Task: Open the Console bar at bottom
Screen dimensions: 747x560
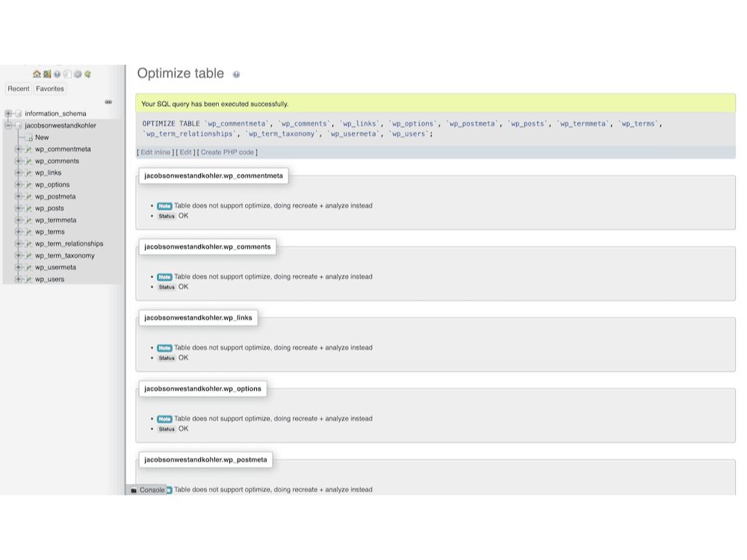Action: (148, 490)
